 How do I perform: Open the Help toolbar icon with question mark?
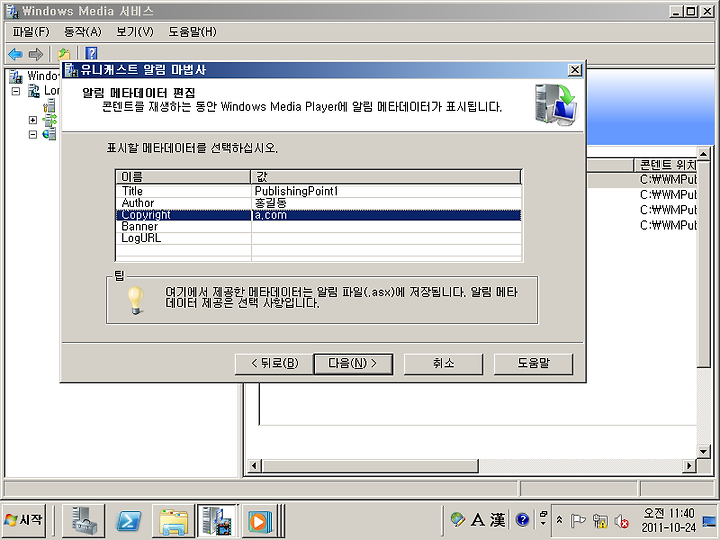pos(91,54)
